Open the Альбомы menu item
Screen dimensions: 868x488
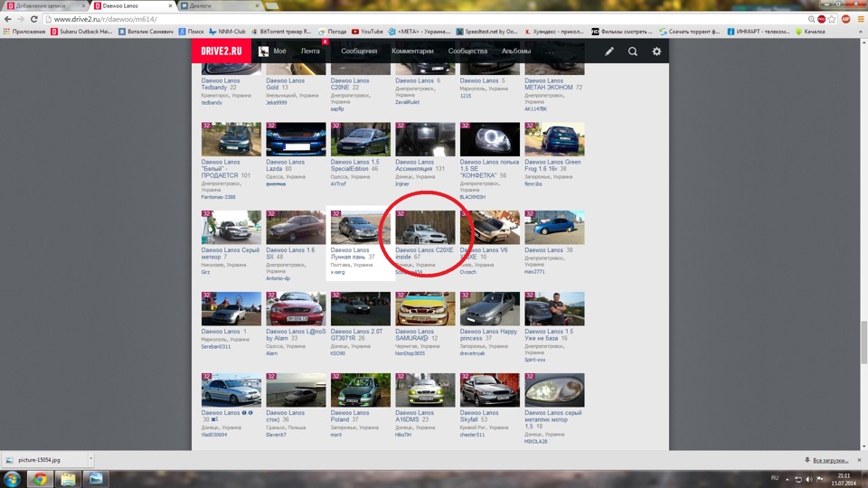click(516, 51)
